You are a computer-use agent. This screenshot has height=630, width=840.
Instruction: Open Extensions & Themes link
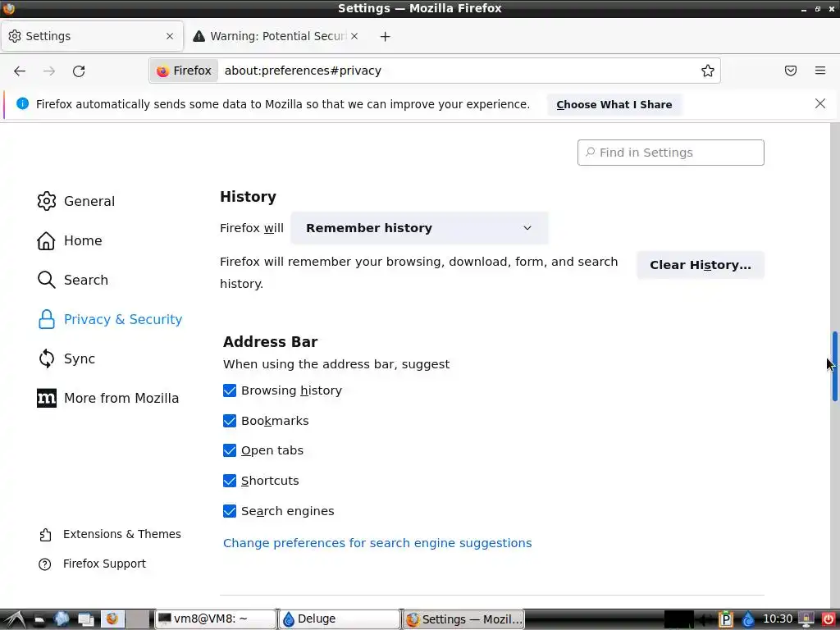coord(122,534)
